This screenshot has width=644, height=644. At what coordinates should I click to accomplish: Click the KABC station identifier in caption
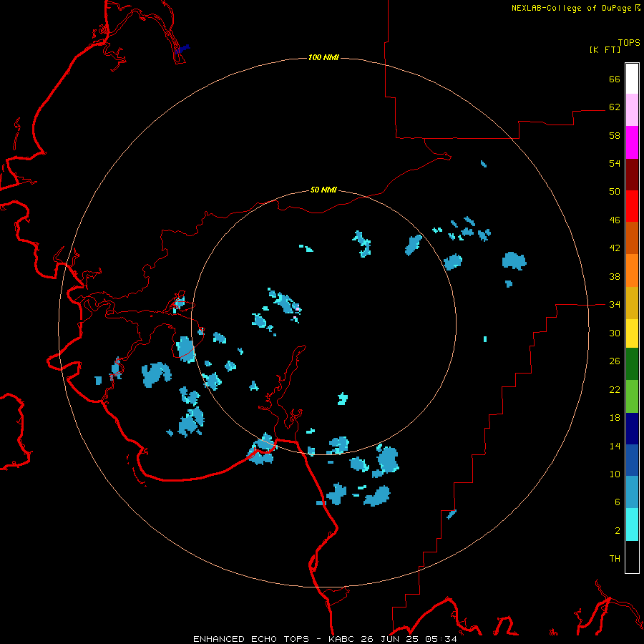point(342,639)
